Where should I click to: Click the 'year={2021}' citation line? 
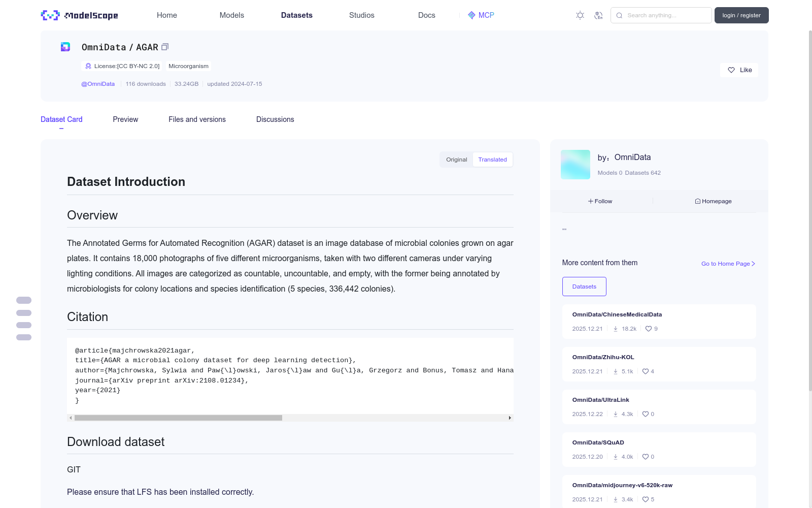[x=98, y=390]
